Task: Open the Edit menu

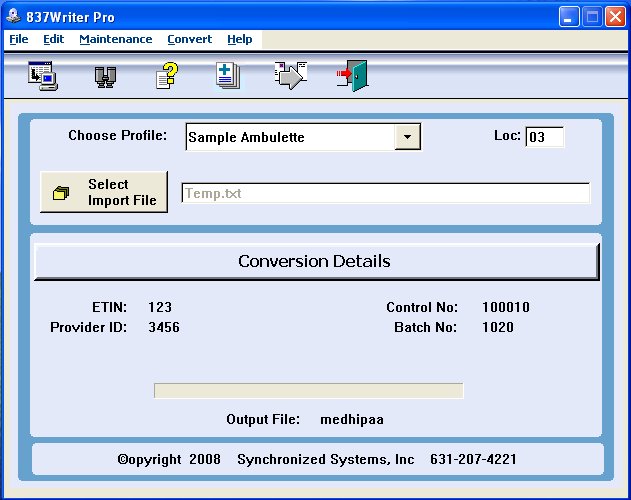Action: click(54, 39)
